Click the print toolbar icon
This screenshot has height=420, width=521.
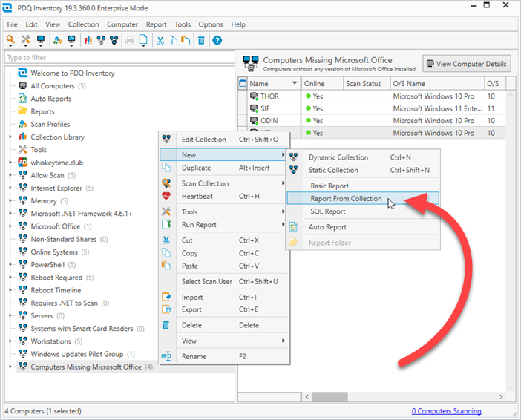pos(129,41)
